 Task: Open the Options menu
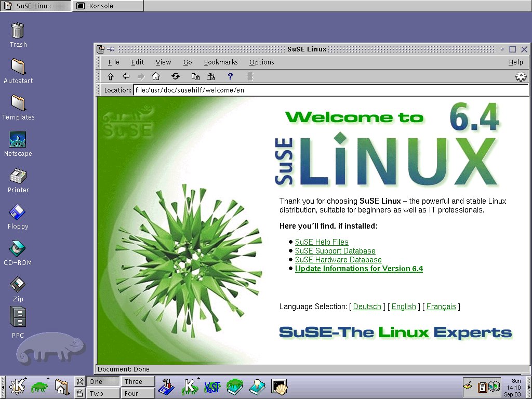point(262,62)
